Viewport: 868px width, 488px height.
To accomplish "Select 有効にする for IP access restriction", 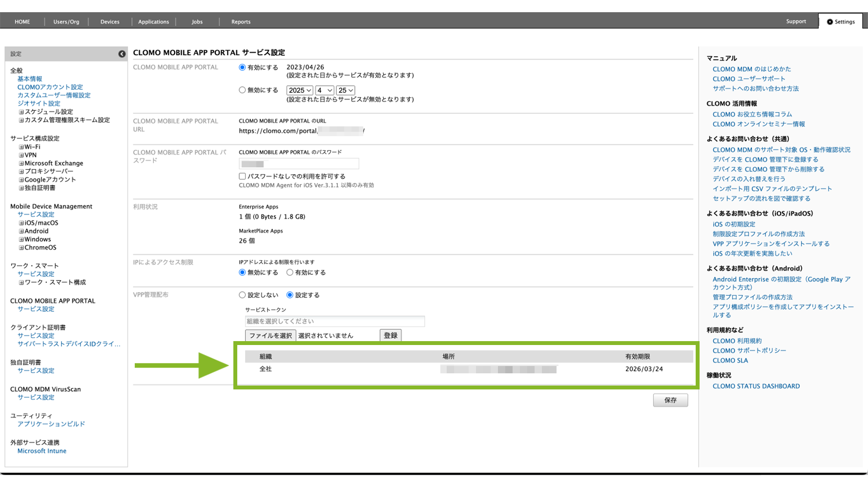I will click(x=290, y=272).
